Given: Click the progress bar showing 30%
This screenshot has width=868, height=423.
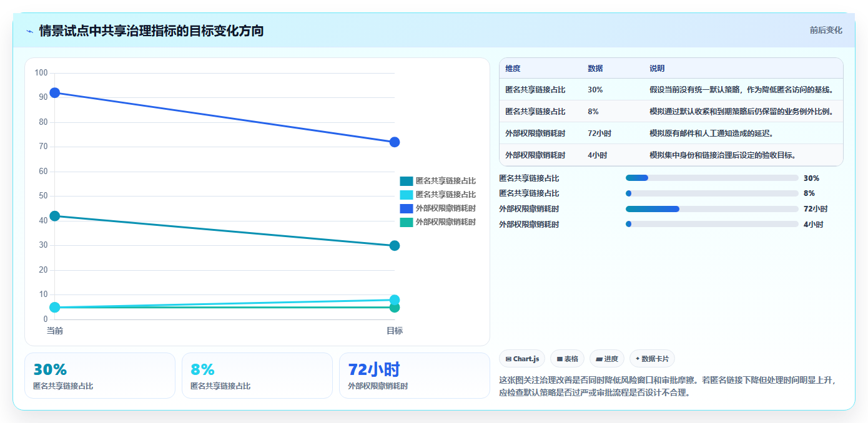Looking at the screenshot, I should [712, 178].
